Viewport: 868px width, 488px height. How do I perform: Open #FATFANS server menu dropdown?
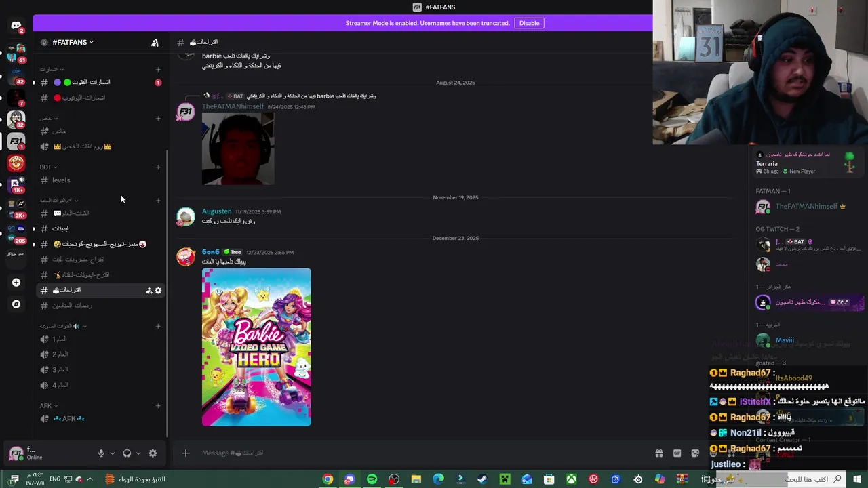[x=73, y=42]
